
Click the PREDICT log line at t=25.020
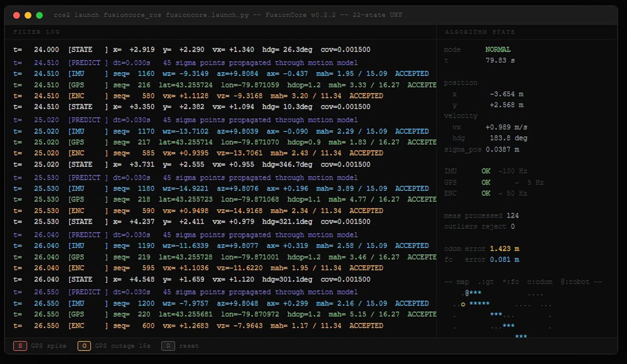tap(185, 120)
